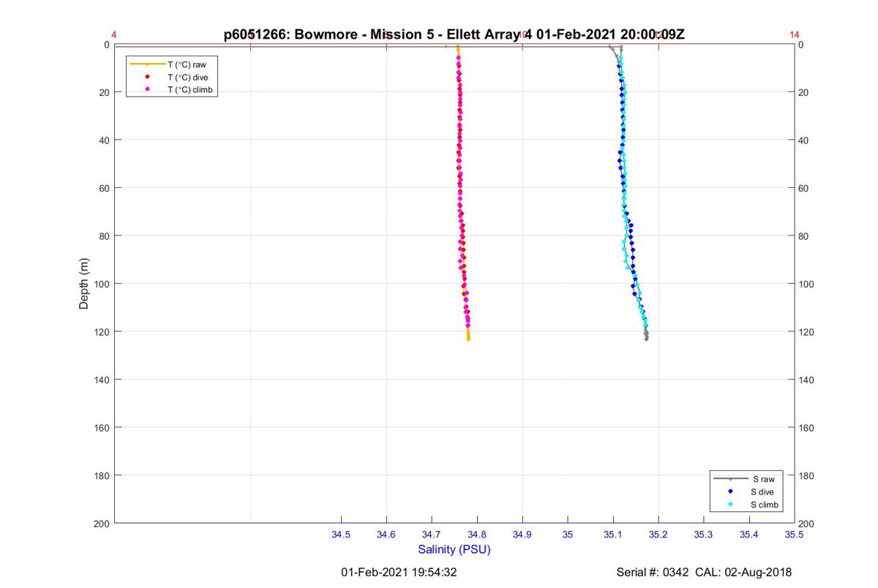
Task: Click the 35.4 salinity tick label
Action: point(749,535)
